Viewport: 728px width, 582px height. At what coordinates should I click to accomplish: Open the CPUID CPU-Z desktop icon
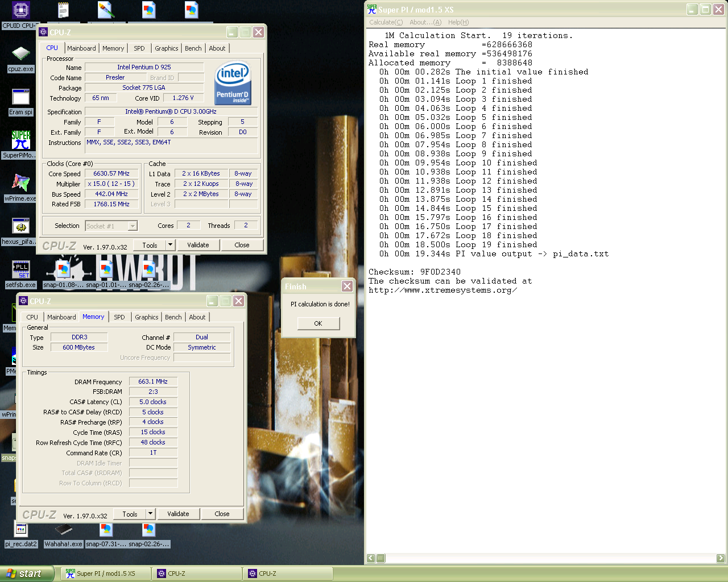(x=20, y=15)
